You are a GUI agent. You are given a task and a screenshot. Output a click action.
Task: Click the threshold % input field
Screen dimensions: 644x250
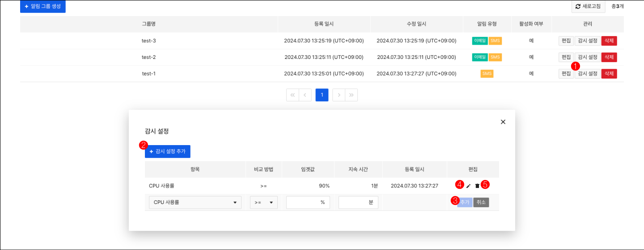tap(308, 202)
